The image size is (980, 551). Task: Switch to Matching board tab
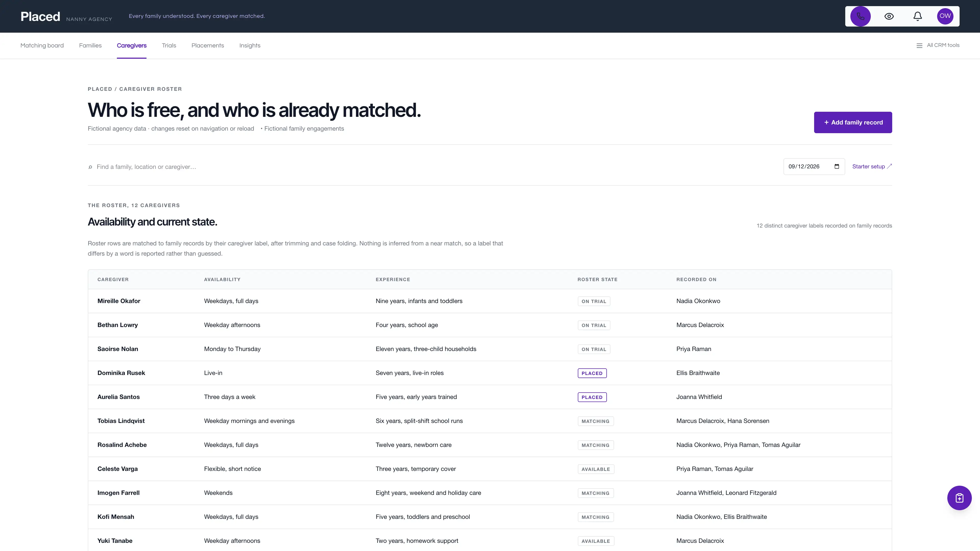pyautogui.click(x=42, y=46)
